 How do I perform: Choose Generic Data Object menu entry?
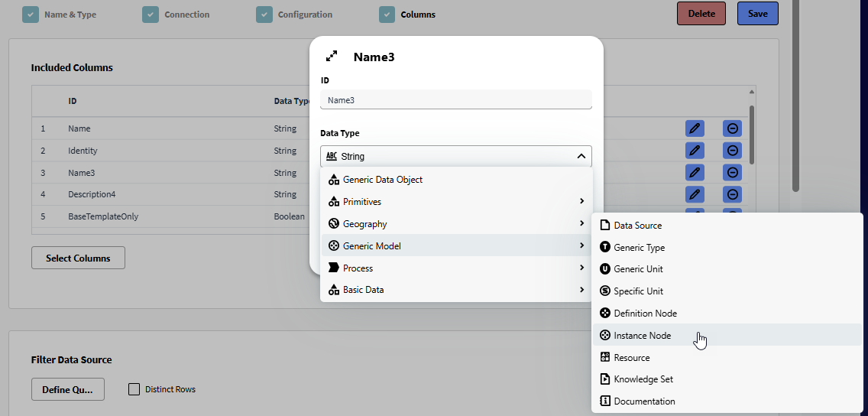pos(382,180)
